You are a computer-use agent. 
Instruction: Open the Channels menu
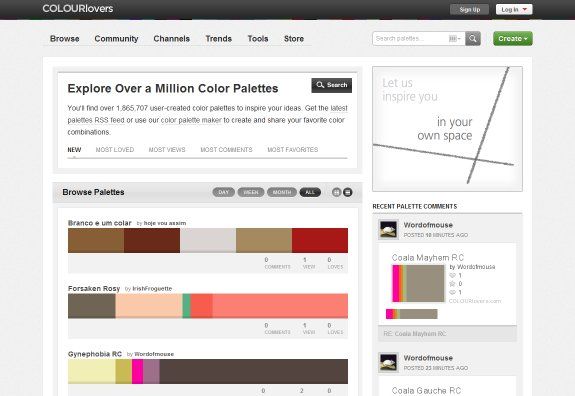coord(172,38)
